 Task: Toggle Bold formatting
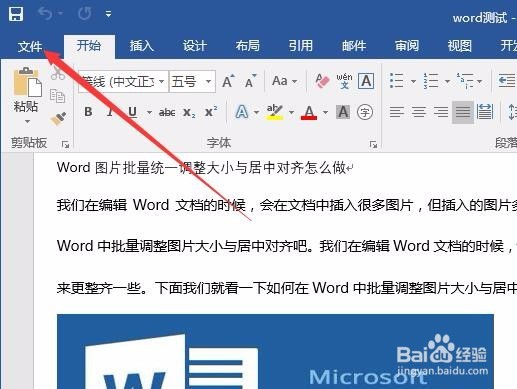click(88, 112)
